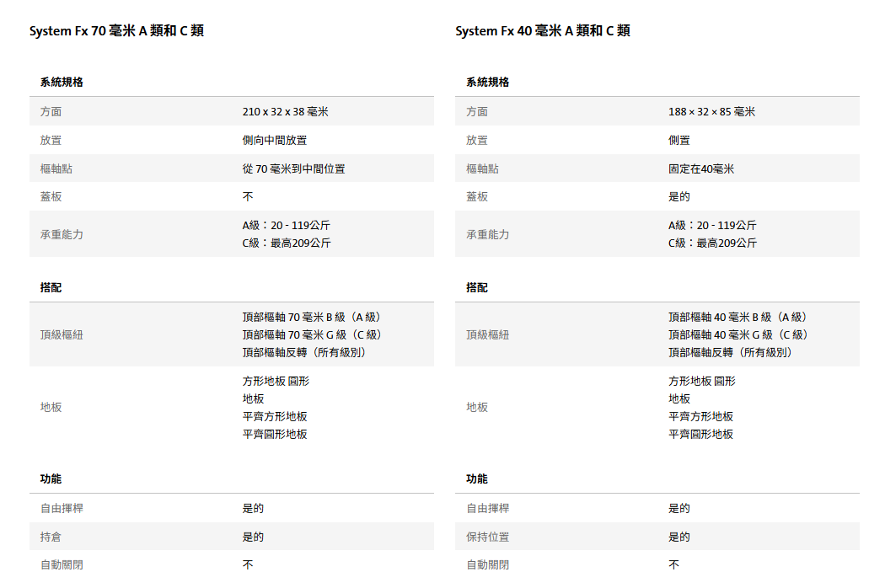The height and width of the screenshot is (588, 869).
Task: Click the "頂級樞紐" label in the Fx 70 table
Action: pos(62,335)
